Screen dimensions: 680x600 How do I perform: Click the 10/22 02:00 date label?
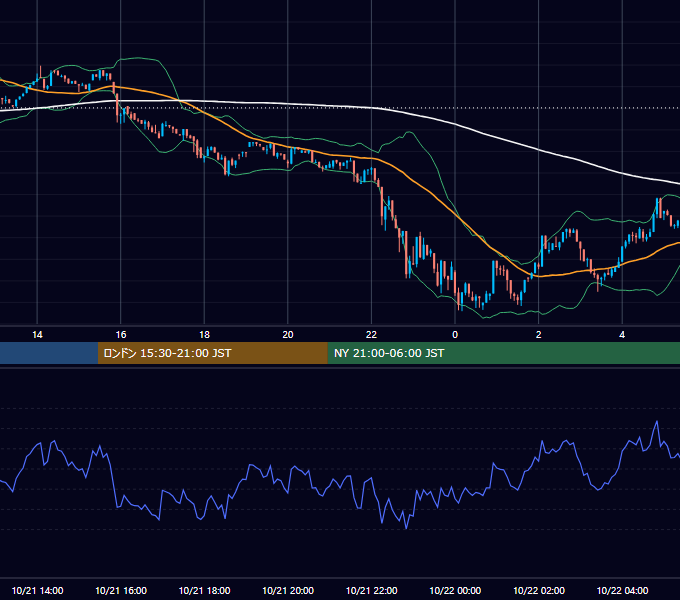tap(539, 590)
